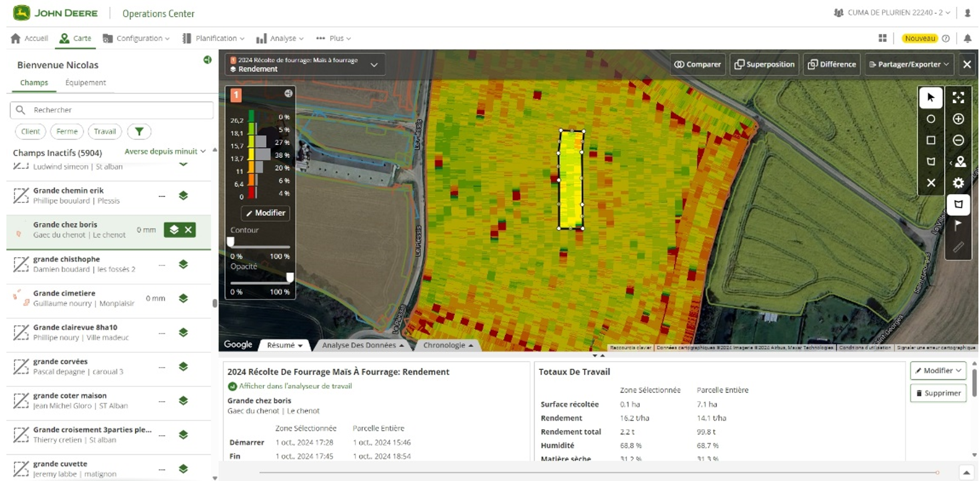Click the bottom timeline slider end marker
The height and width of the screenshot is (481, 980).
(937, 473)
